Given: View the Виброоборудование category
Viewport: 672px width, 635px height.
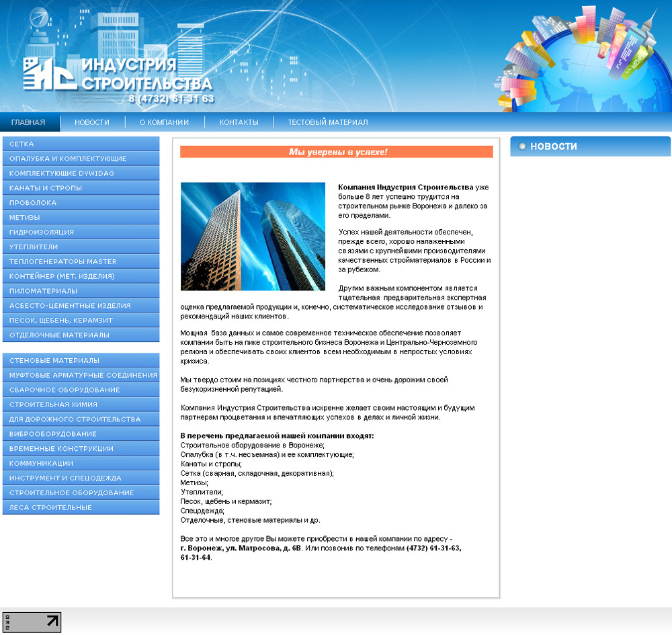Looking at the screenshot, I should [81, 433].
